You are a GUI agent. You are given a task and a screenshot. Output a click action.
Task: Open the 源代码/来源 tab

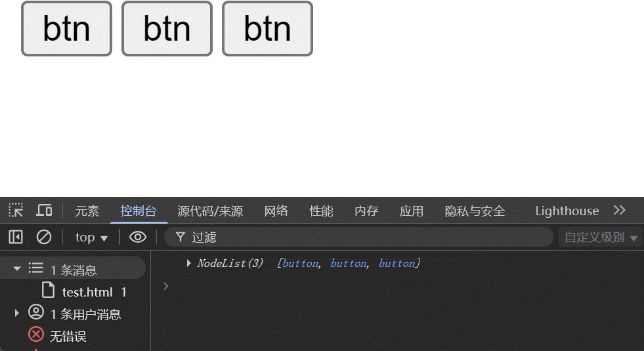[210, 211]
